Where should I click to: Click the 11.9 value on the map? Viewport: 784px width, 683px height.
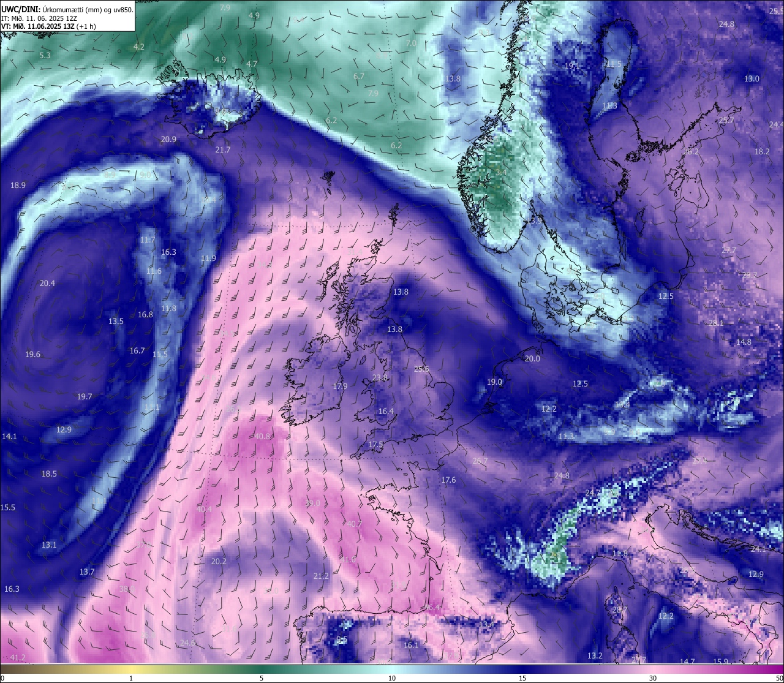tap(208, 258)
